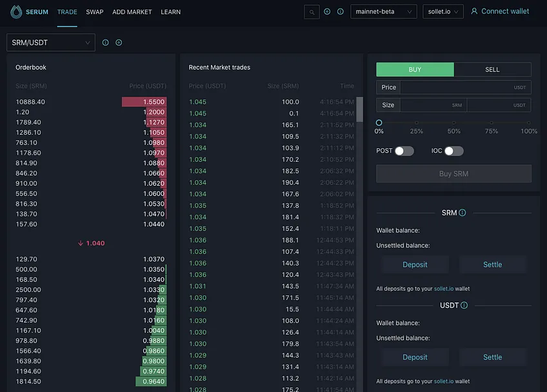Click the Size (SRM) header in Recent trades
The height and width of the screenshot is (392, 547).
[283, 86]
